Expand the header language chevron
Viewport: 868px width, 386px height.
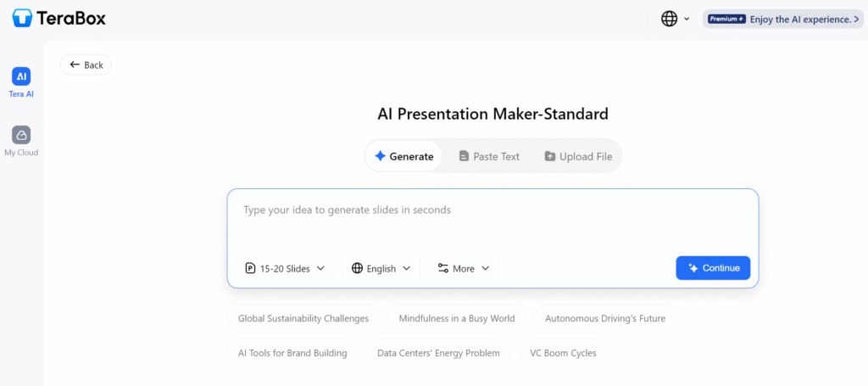687,19
